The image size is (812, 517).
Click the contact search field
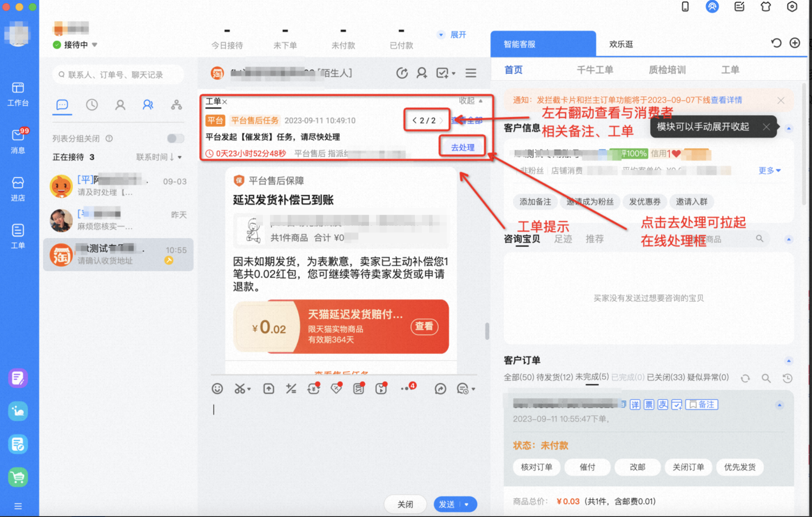(x=118, y=75)
